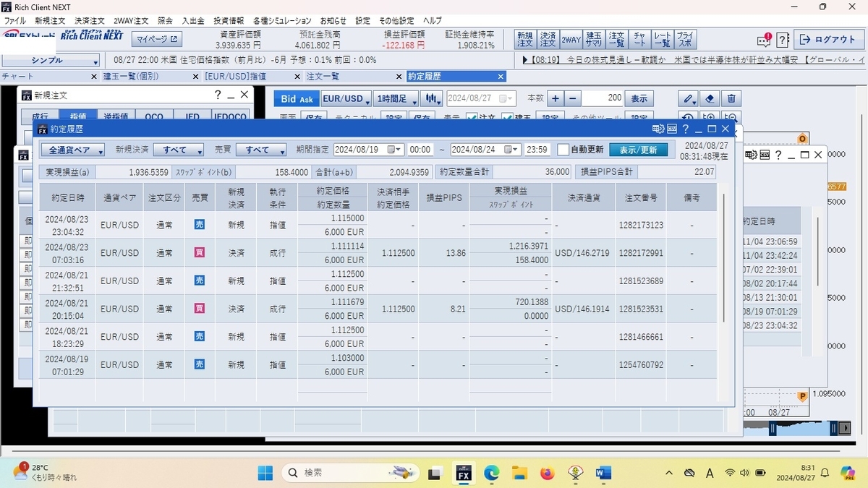Image resolution: width=868 pixels, height=488 pixels.
Task: Select the pencil drawing tool in chart
Action: [689, 98]
